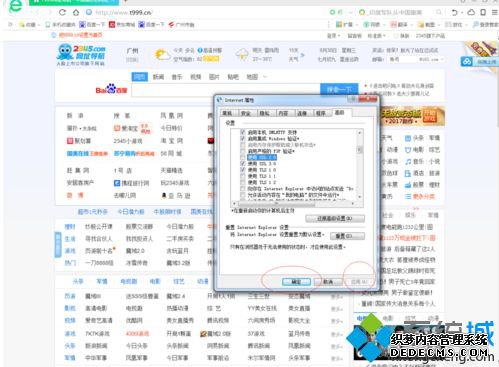Click the cloud icon in browser toolbar
499x367 pixels.
pyautogui.click(x=471, y=12)
